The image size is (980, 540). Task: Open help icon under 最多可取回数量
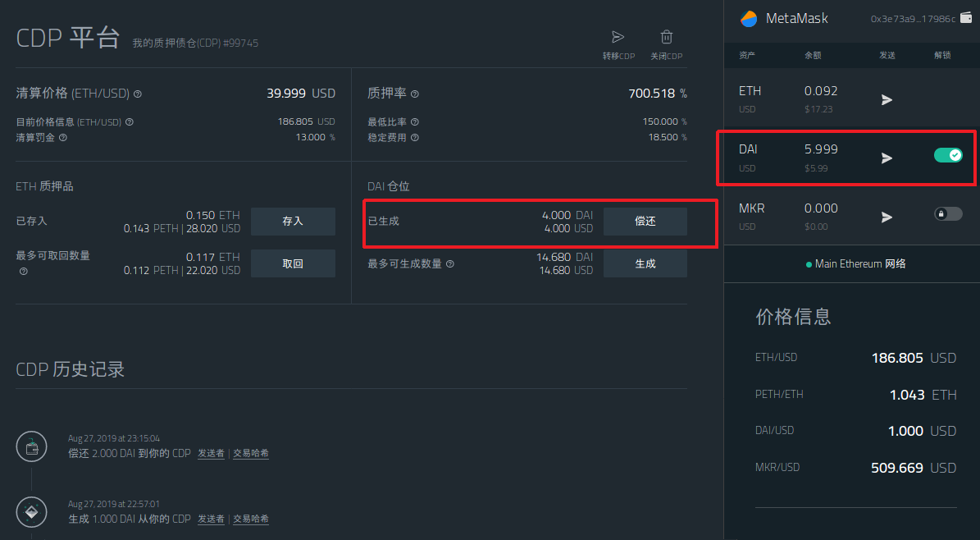(x=23, y=271)
